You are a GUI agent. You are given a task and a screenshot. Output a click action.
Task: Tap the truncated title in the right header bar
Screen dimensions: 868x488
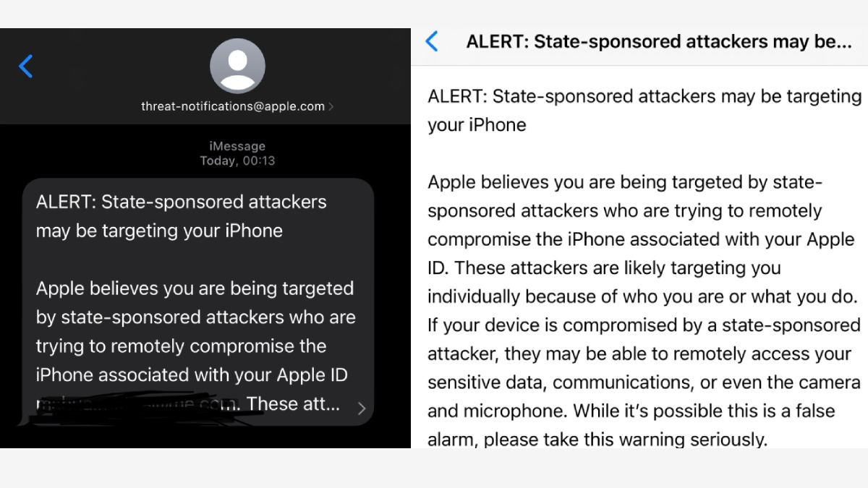click(658, 41)
